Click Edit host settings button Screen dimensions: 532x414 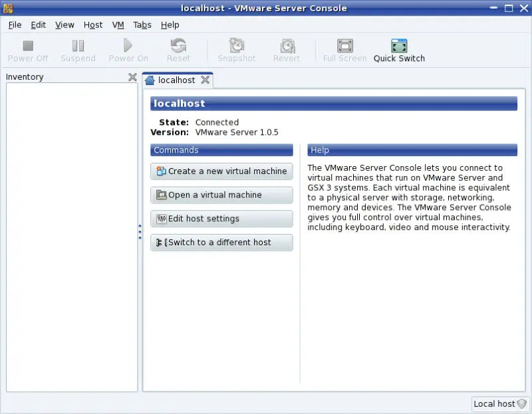pyautogui.click(x=221, y=219)
